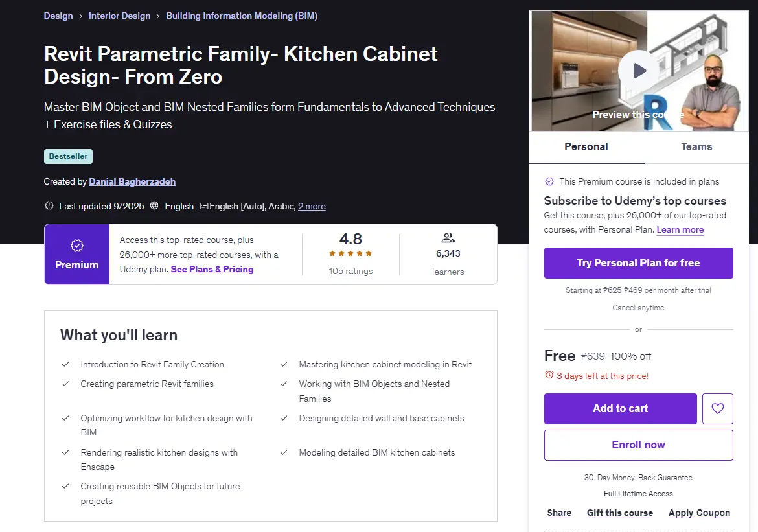
Task: Open the 105 ratings link
Action: (x=350, y=272)
